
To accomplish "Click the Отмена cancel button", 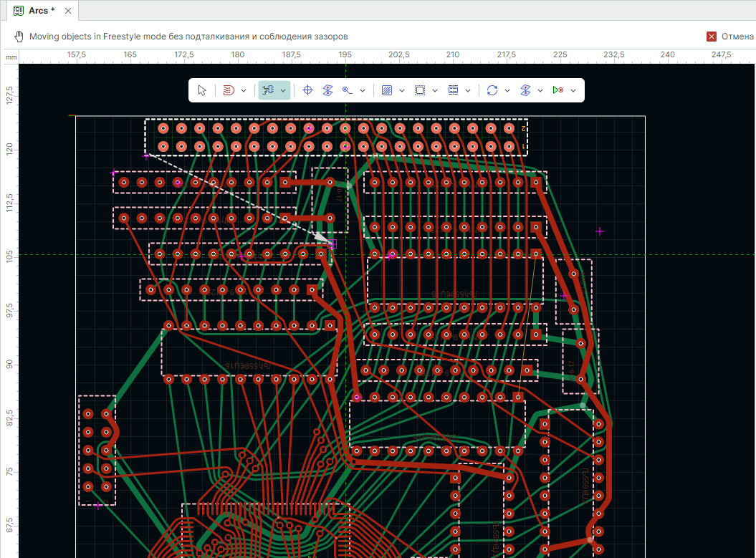I will tap(737, 37).
